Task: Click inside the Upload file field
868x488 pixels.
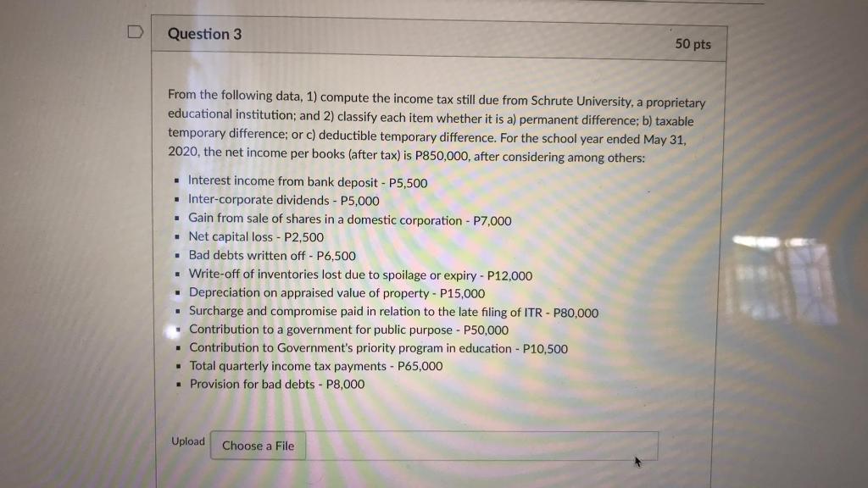Action: 475,444
